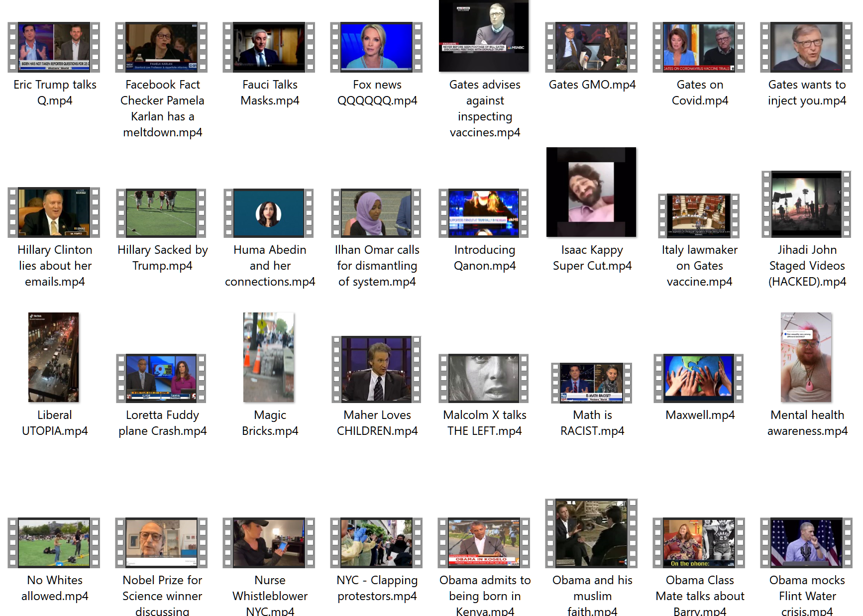Click the filename 'Gates GMO.mp4'
This screenshot has height=616, width=863.
coord(592,85)
